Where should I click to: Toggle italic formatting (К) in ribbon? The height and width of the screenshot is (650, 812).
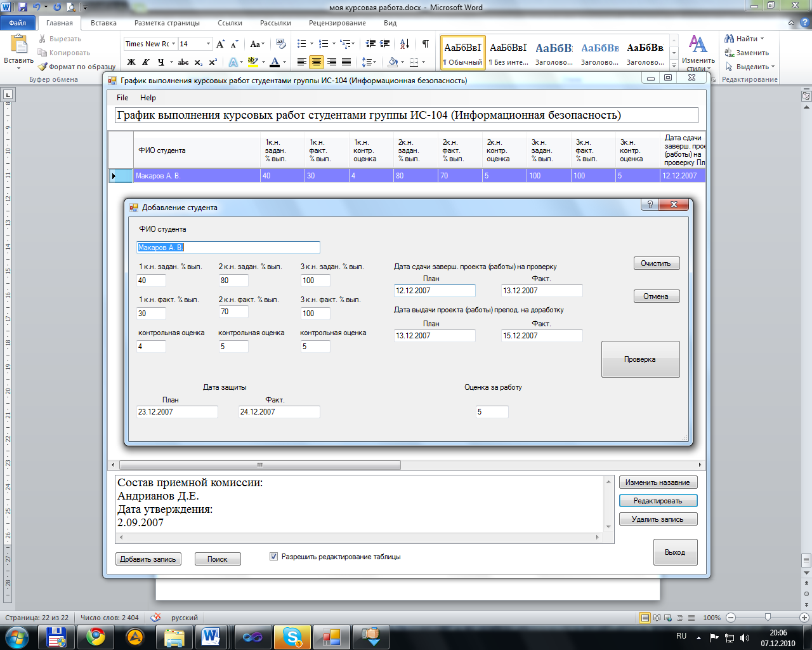(x=146, y=62)
